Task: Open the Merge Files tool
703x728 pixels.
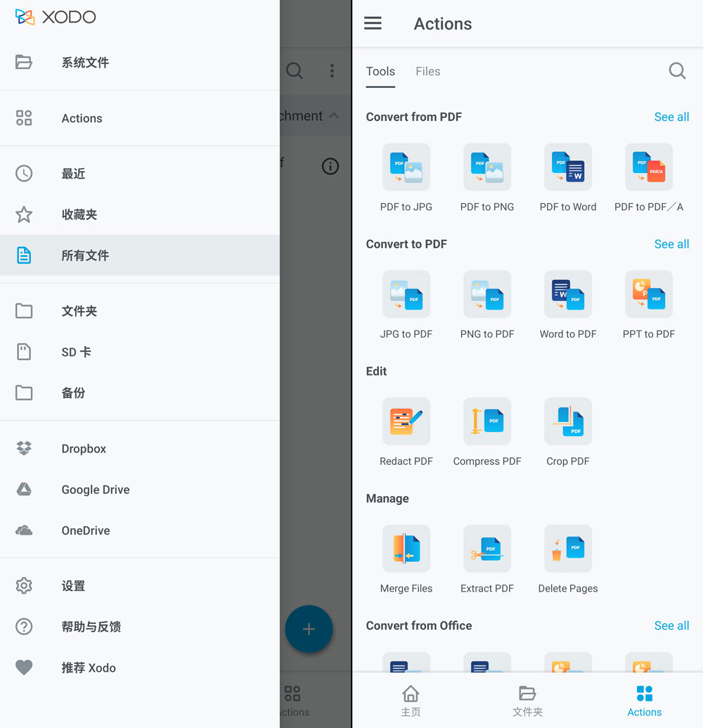Action: coord(406,559)
